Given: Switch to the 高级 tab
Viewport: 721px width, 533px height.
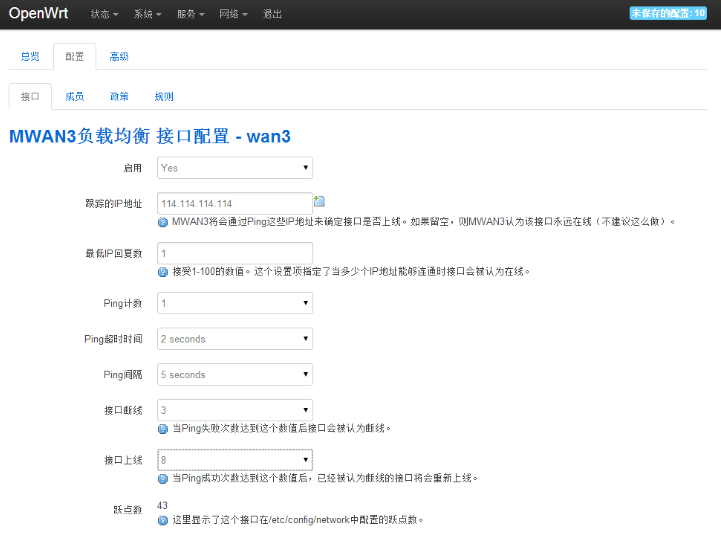Looking at the screenshot, I should [x=119, y=57].
